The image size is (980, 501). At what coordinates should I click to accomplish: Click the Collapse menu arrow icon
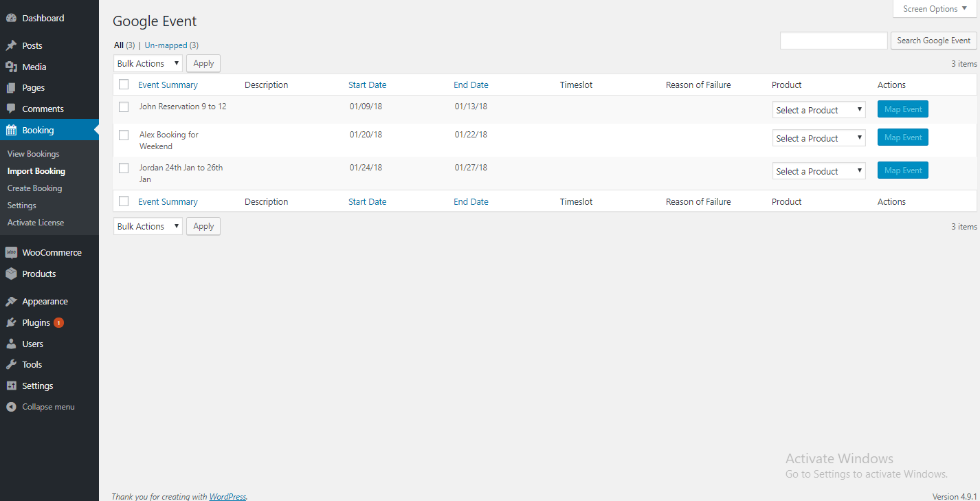pos(11,406)
